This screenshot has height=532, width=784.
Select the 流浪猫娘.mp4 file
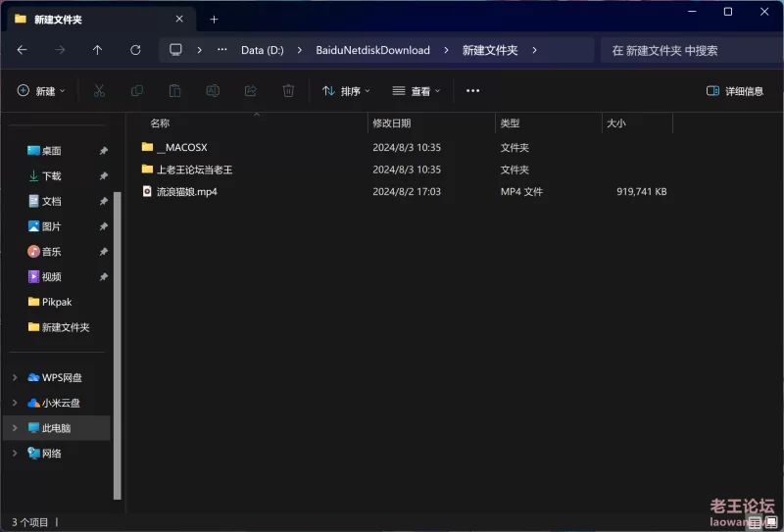186,192
